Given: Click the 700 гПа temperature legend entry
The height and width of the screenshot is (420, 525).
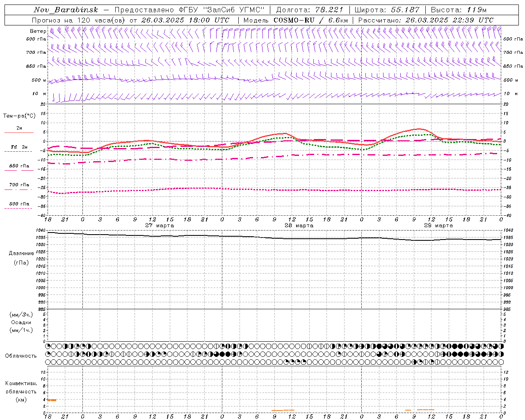Looking at the screenshot, I should click(19, 185).
